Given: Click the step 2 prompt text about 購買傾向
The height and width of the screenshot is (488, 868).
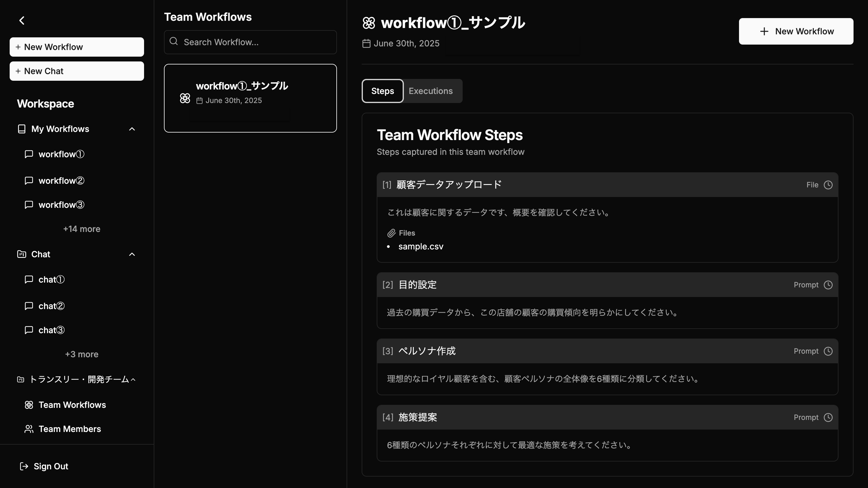Looking at the screenshot, I should tap(533, 313).
